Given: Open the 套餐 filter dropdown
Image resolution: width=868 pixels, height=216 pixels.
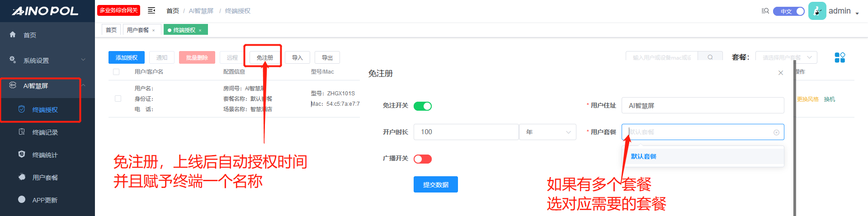Looking at the screenshot, I should point(786,57).
